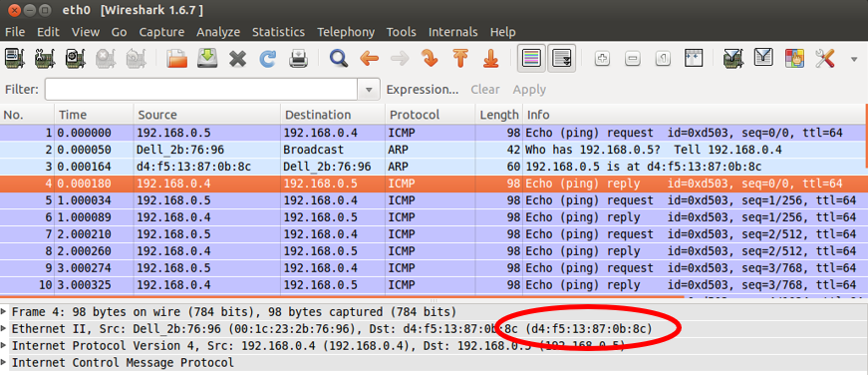Click the Clear filter button
This screenshot has width=868, height=375.
pyautogui.click(x=485, y=89)
